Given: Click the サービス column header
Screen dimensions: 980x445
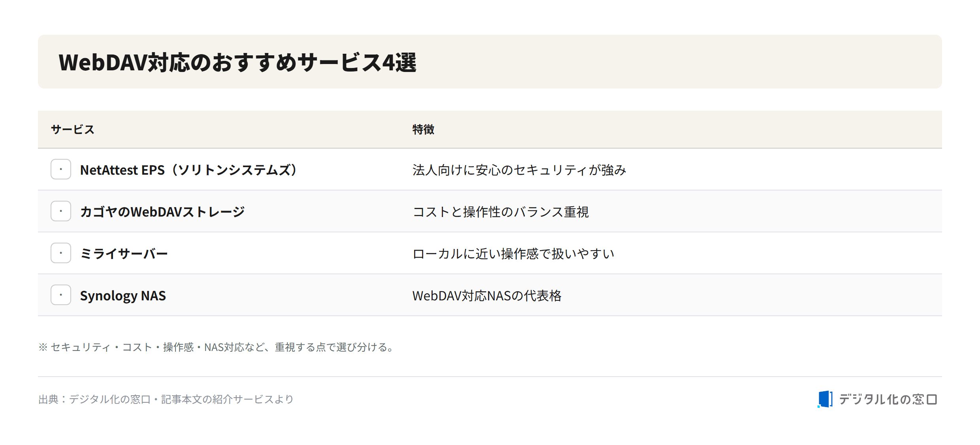Looking at the screenshot, I should [73, 130].
